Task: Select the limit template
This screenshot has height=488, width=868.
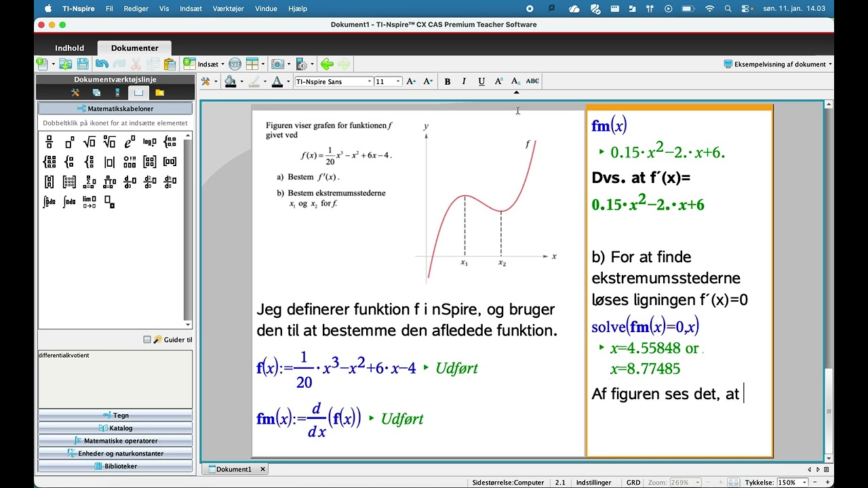Action: coord(89,202)
